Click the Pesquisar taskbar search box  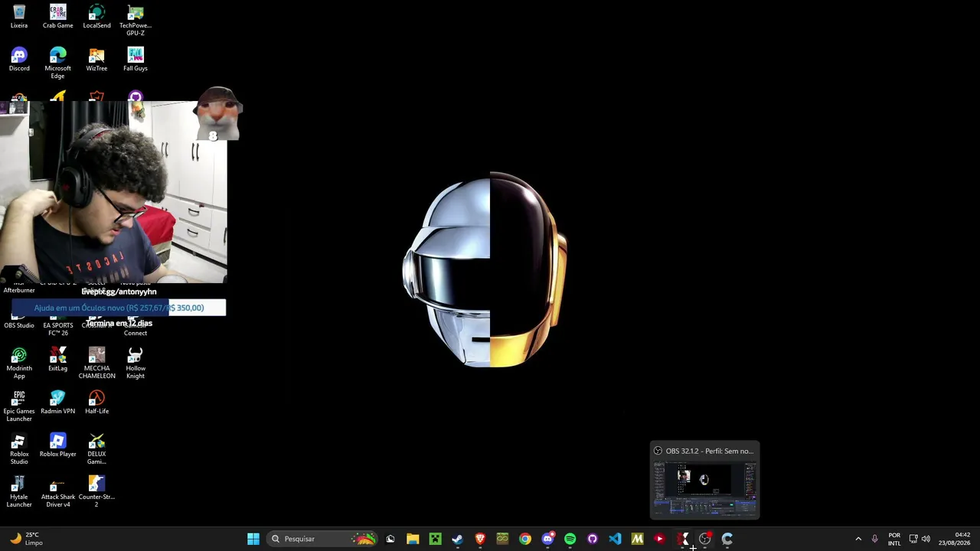tap(323, 539)
